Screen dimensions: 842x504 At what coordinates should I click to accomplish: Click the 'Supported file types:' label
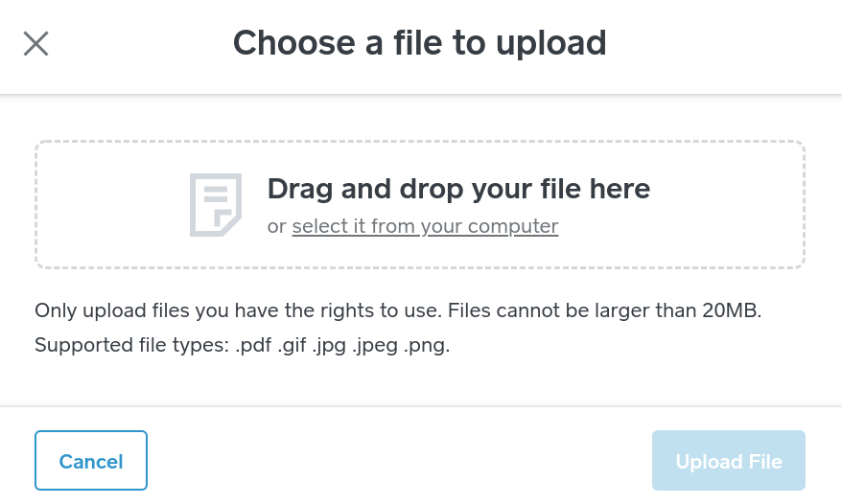(131, 345)
